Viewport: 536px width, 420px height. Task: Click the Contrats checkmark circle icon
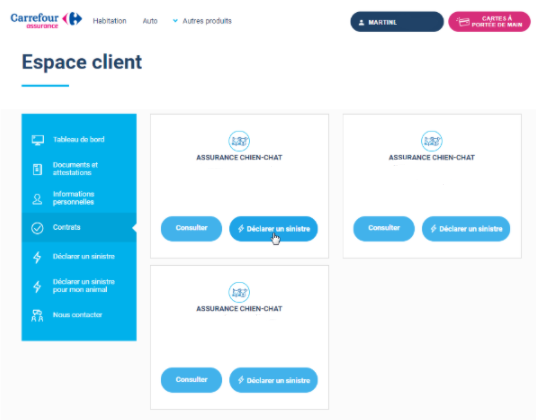point(37,228)
